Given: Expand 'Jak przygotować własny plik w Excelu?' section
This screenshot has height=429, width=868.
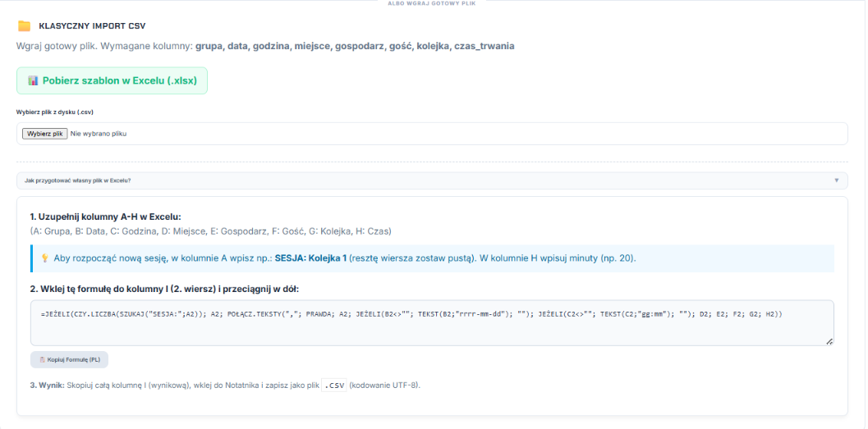Looking at the screenshot, I should (432, 180).
